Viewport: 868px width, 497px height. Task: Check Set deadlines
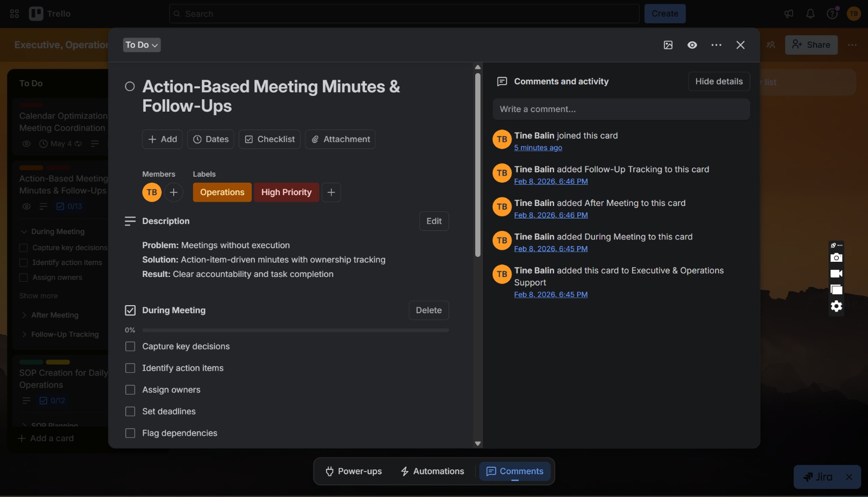130,411
